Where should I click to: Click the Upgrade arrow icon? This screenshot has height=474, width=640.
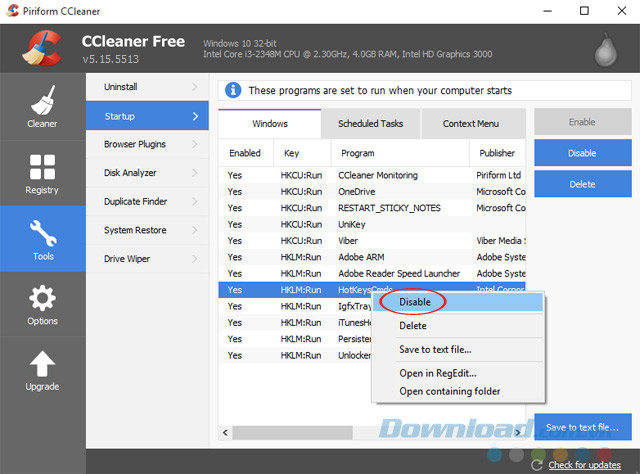[42, 363]
